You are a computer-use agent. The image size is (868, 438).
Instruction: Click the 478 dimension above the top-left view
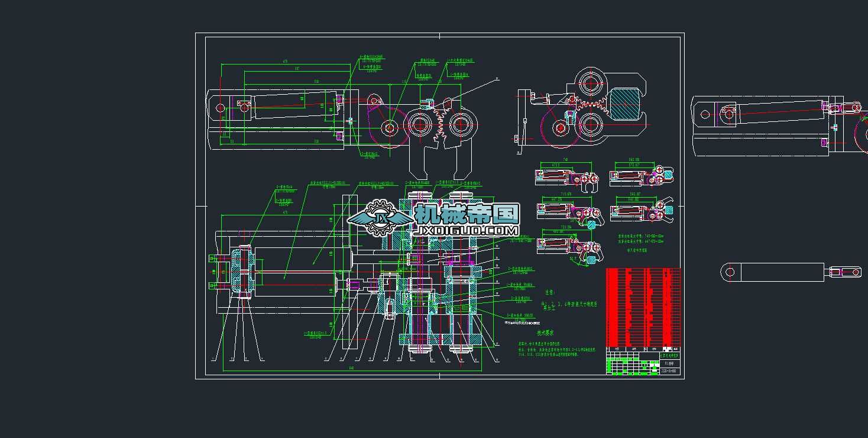286,61
